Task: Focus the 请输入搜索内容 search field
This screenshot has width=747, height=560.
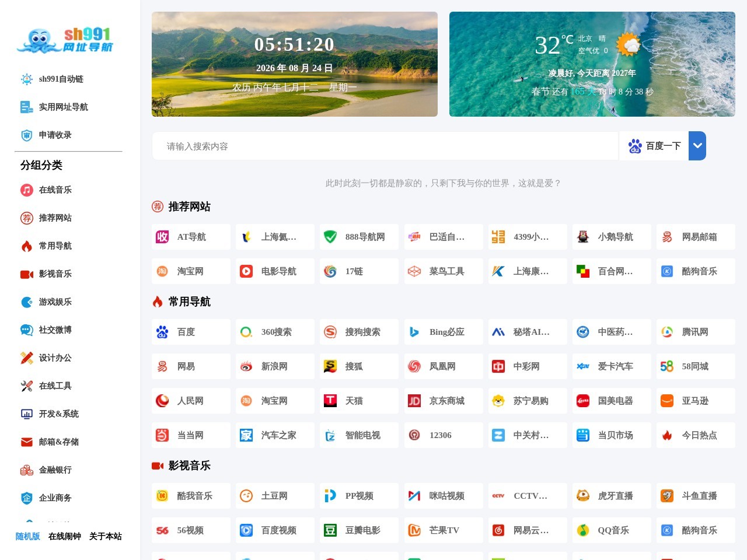Action: pos(385,146)
